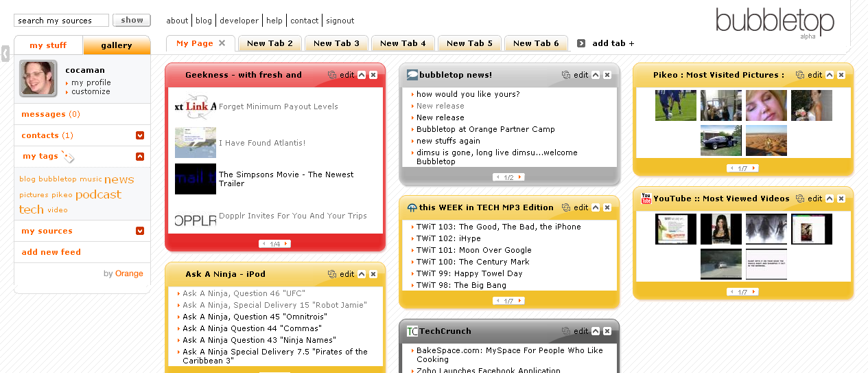Click the YouTube logo icon in widget header

coord(646,199)
